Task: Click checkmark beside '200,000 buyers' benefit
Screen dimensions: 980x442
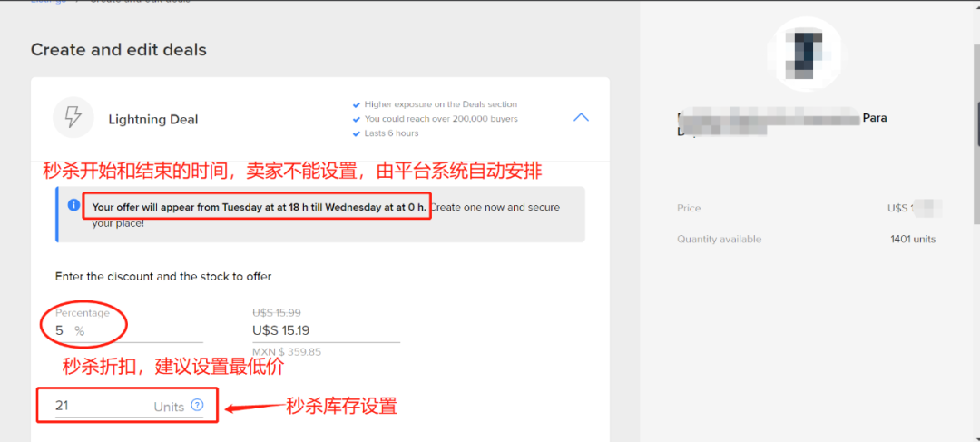Action: click(357, 120)
